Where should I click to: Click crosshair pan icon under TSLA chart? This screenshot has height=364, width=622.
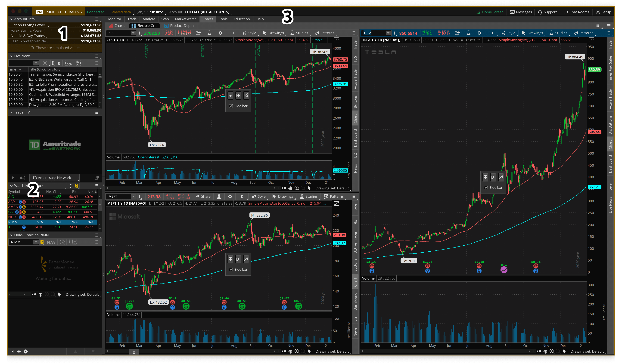545,351
